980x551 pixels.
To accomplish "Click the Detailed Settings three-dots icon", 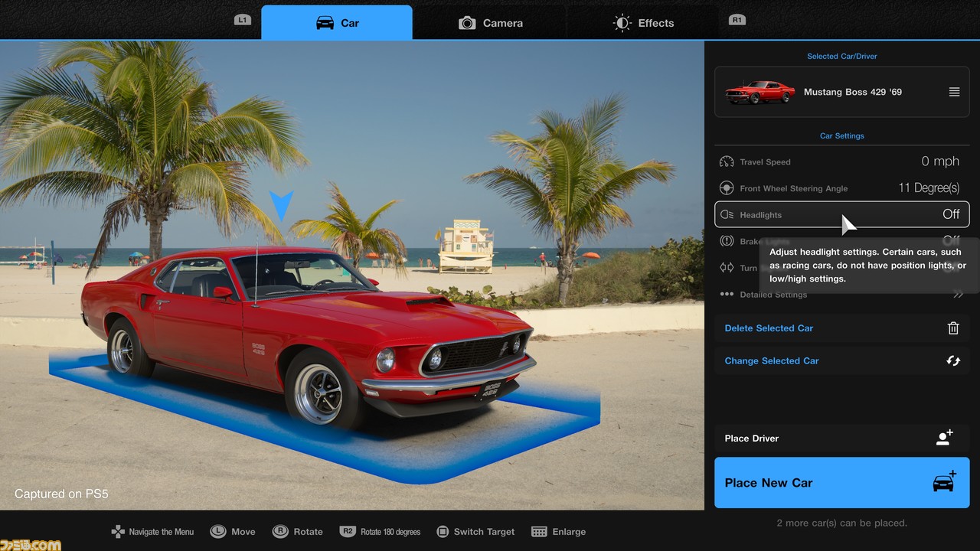I will point(727,295).
